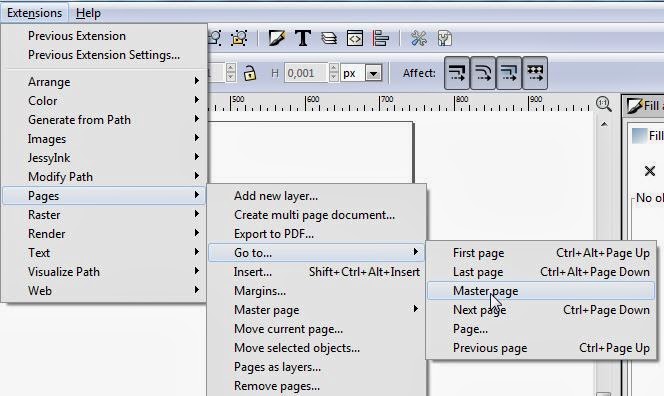Click the vertical scrollbar up arrow
The height and width of the screenshot is (396, 664).
604,124
